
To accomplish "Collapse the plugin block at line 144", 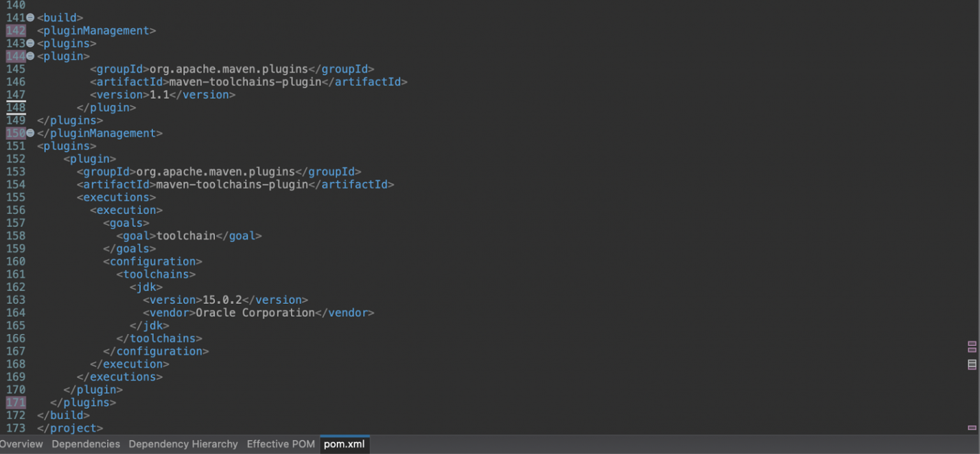I will point(29,56).
